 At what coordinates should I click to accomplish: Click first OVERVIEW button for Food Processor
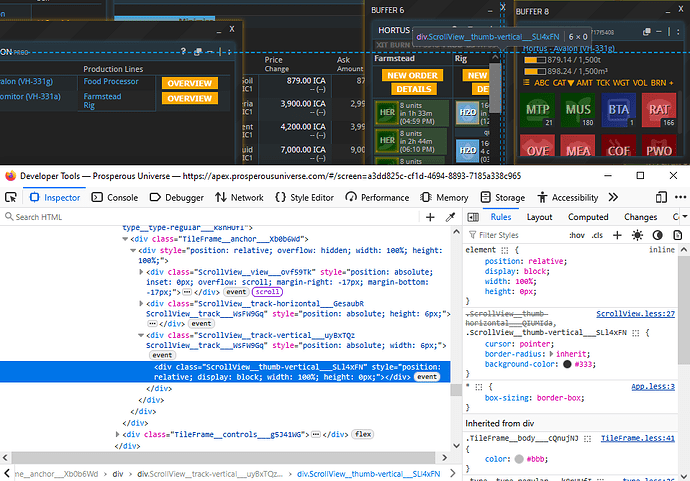tap(190, 83)
